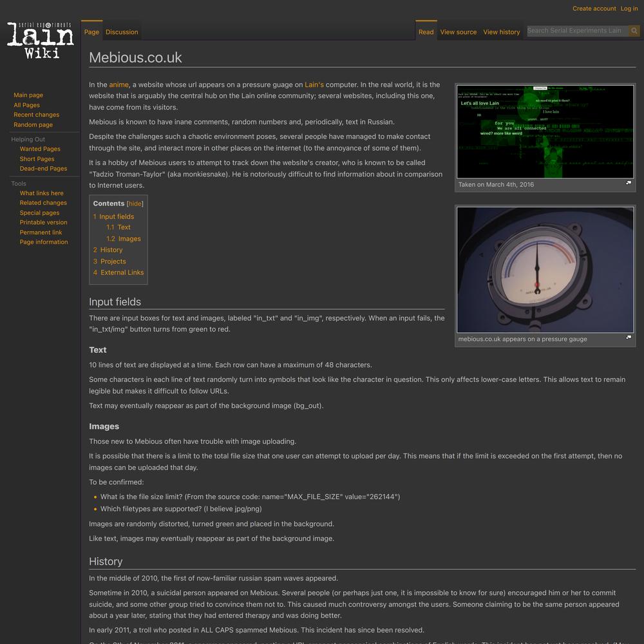
Task: Open Page information link
Action: click(44, 242)
